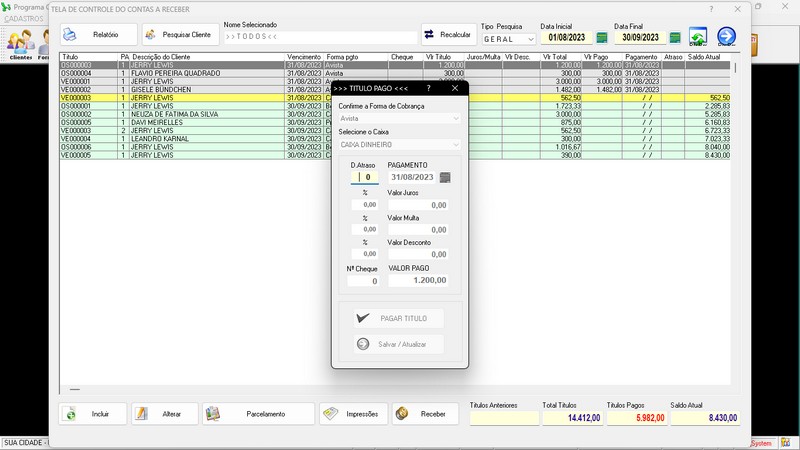800x450 pixels.
Task: Select the NEUZA DE FATIMA DA SILVA row
Action: click(395, 114)
